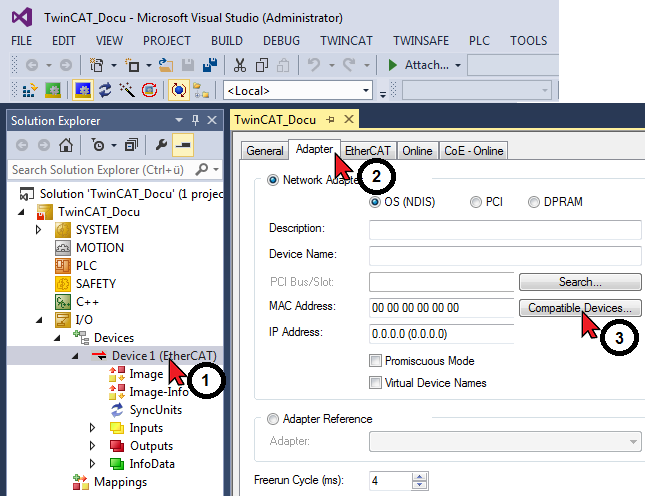Click Solution Explorer Properties wrench icon

coord(161,145)
